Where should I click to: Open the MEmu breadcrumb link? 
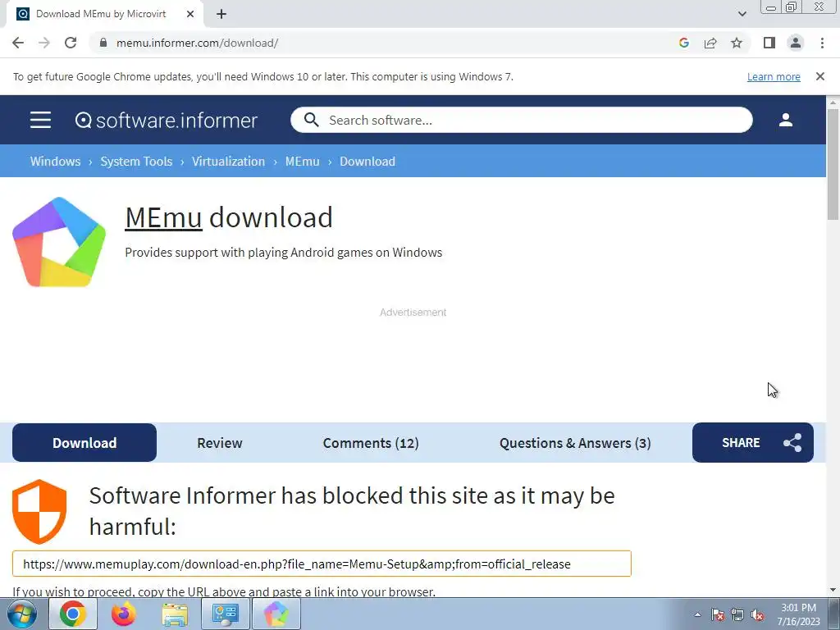(302, 162)
